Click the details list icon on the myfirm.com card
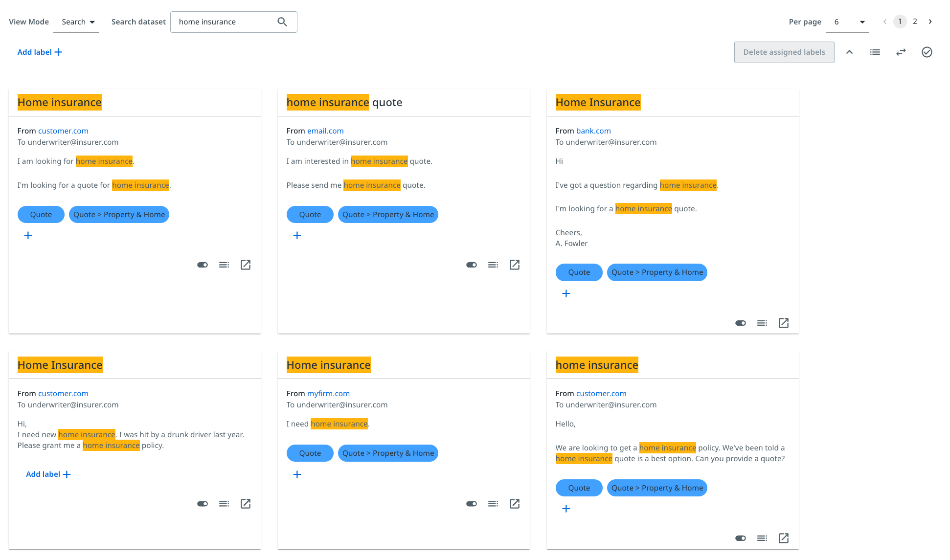This screenshot has width=950, height=560. coord(493,503)
